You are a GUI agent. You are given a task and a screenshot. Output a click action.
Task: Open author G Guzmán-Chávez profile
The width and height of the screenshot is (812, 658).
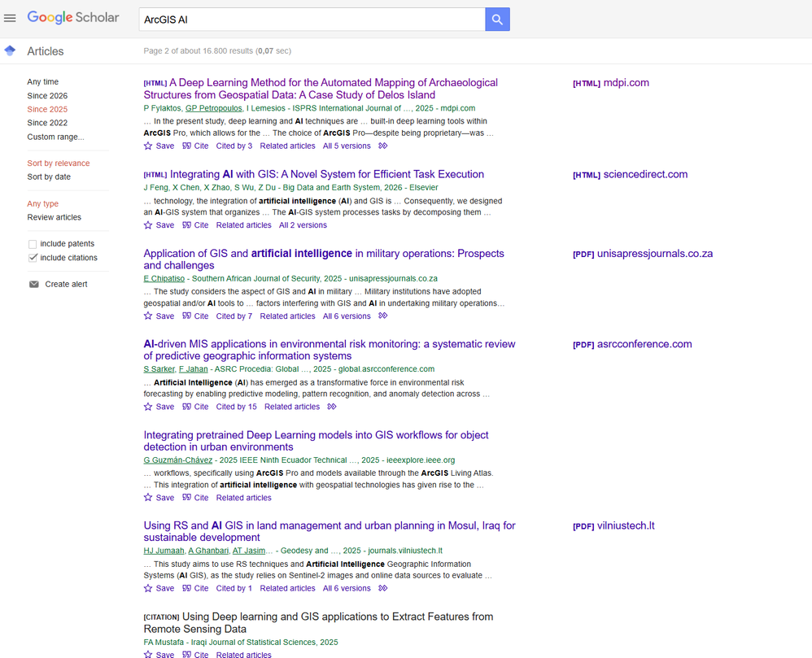click(177, 460)
